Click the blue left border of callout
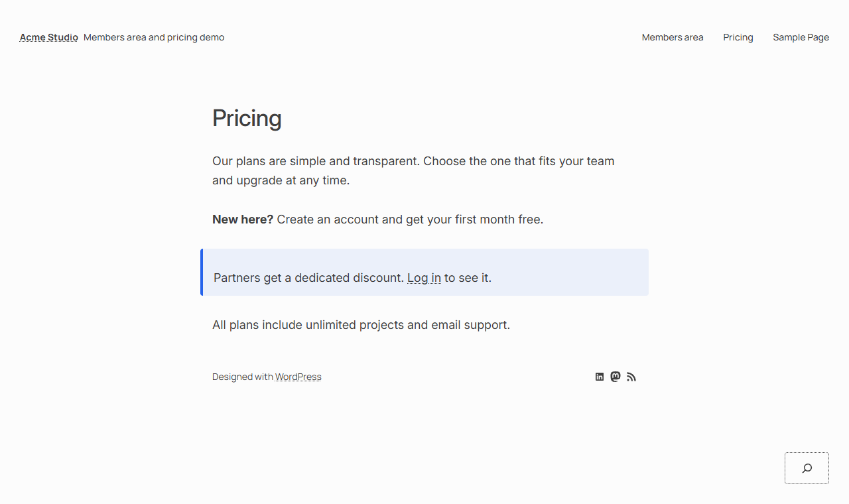This screenshot has height=504, width=849. click(x=202, y=272)
